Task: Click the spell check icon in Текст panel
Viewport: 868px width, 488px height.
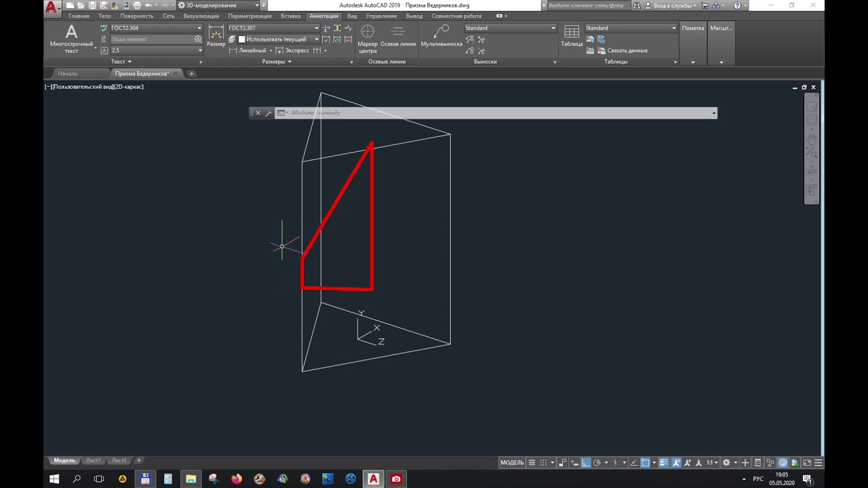Action: (x=104, y=28)
